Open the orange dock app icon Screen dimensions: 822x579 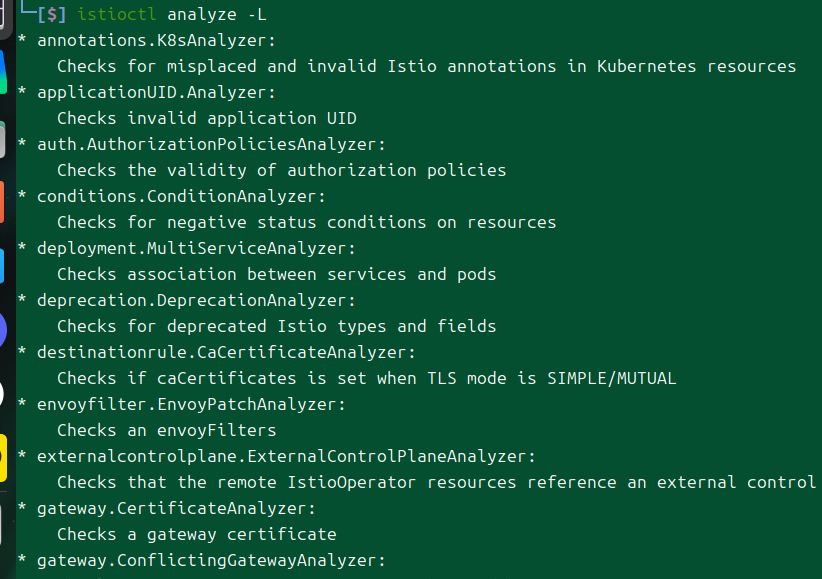2,202
